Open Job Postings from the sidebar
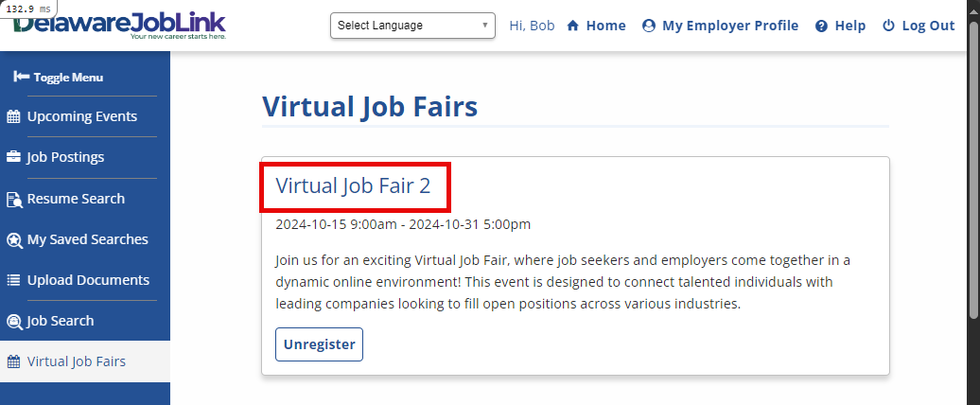 pos(65,158)
